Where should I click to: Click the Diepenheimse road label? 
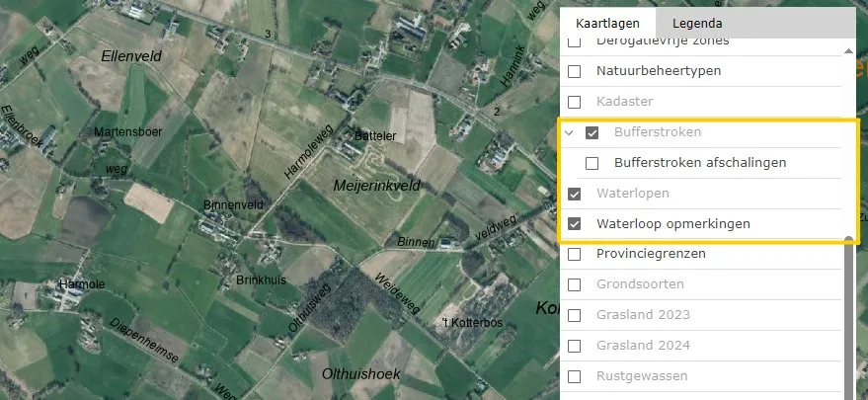(144, 340)
